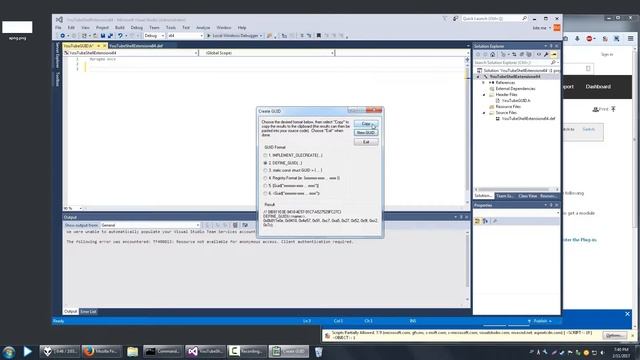Select the YouTubeShellExtension64 project node
Viewport: 640px width, 360px height.
(515, 76)
